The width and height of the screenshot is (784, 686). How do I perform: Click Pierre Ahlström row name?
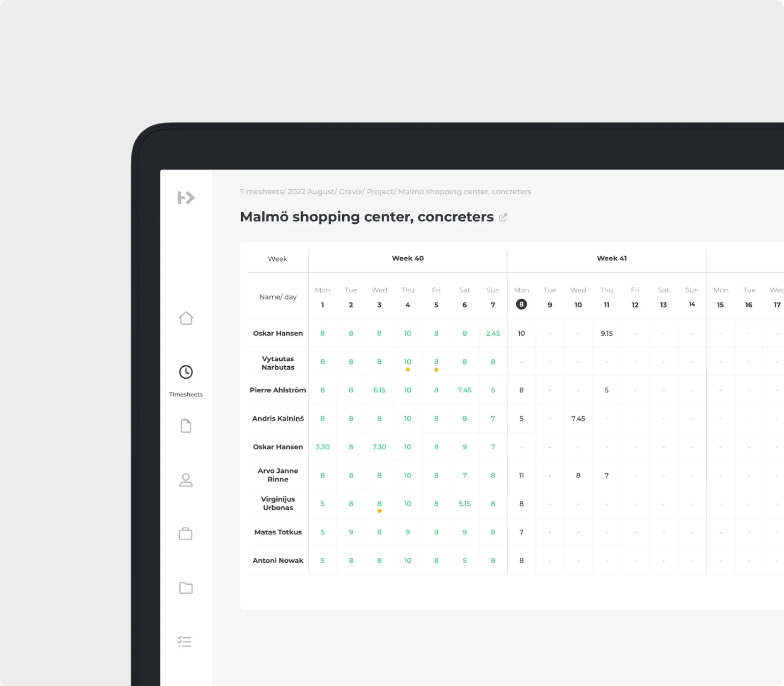tap(278, 390)
